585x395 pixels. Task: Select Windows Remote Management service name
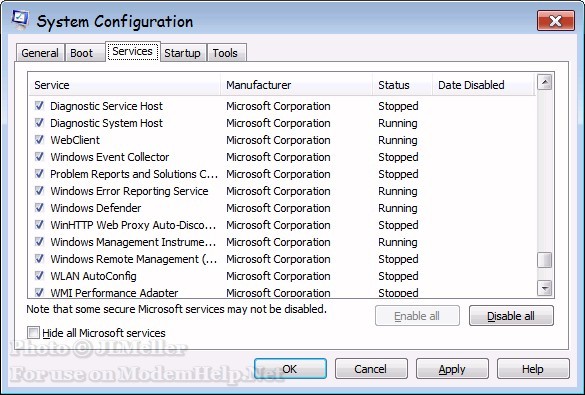coord(134,259)
